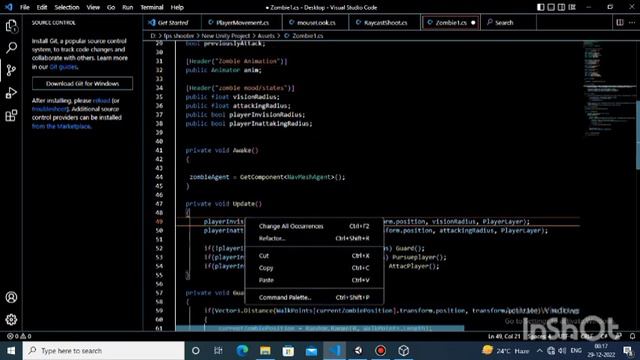Switch to the PlayerMovement.cs tab
This screenshot has height=360, width=640.
[x=242, y=22]
